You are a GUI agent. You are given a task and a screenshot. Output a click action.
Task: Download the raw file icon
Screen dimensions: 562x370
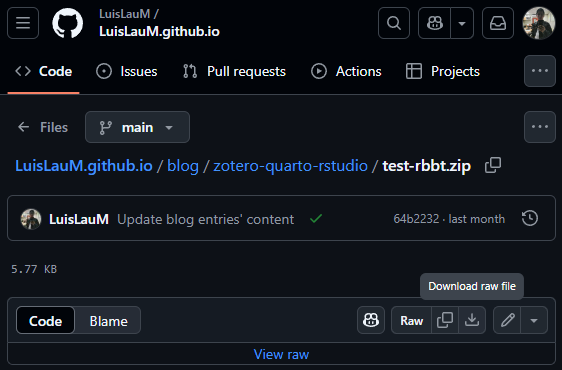[472, 320]
